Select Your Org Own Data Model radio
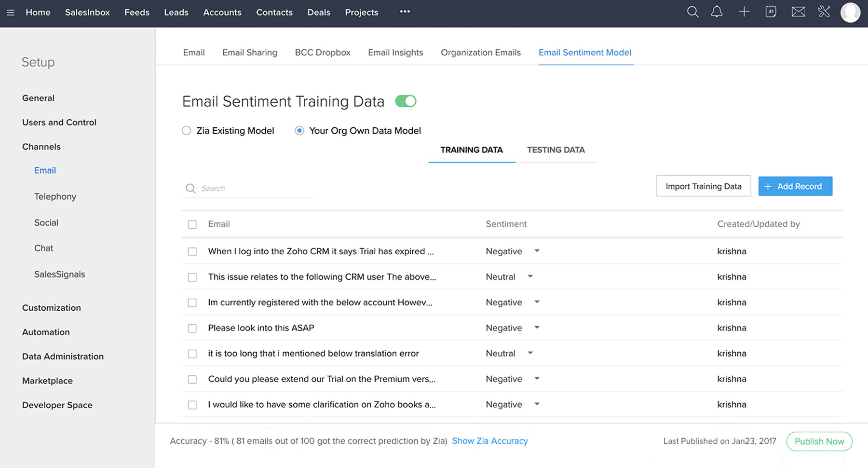868x468 pixels. (x=299, y=131)
